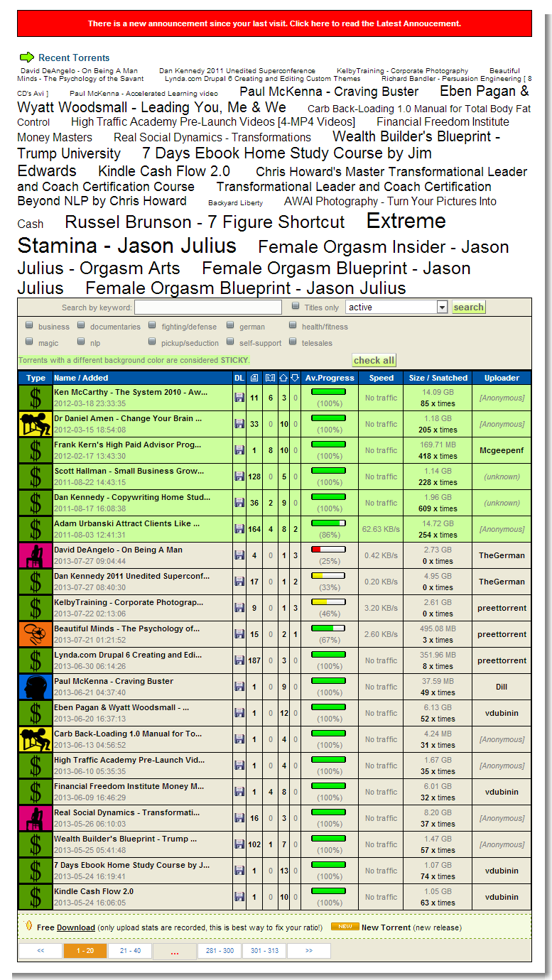Sort by leechers down-arrow header icon

[295, 378]
